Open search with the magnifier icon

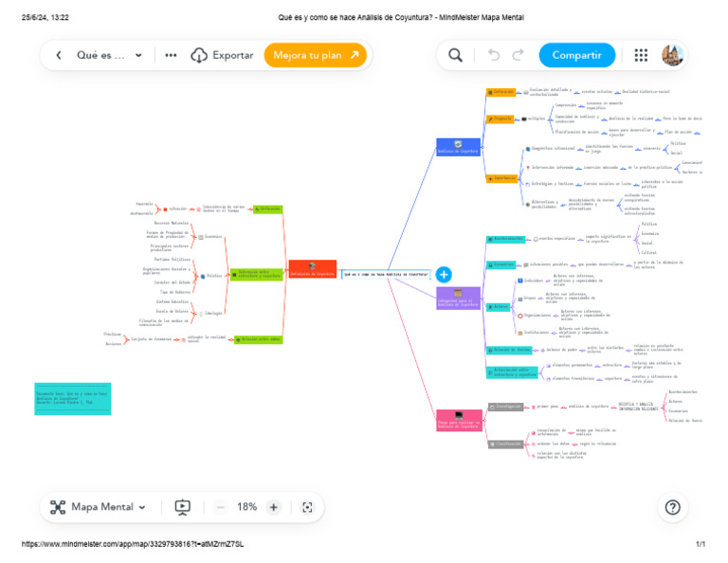[455, 55]
